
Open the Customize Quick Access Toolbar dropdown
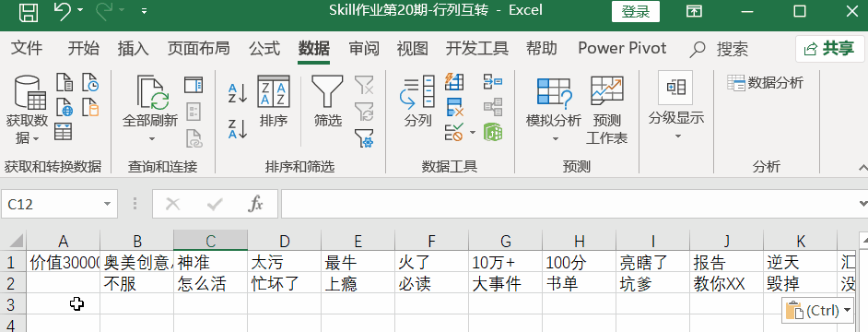145,10
